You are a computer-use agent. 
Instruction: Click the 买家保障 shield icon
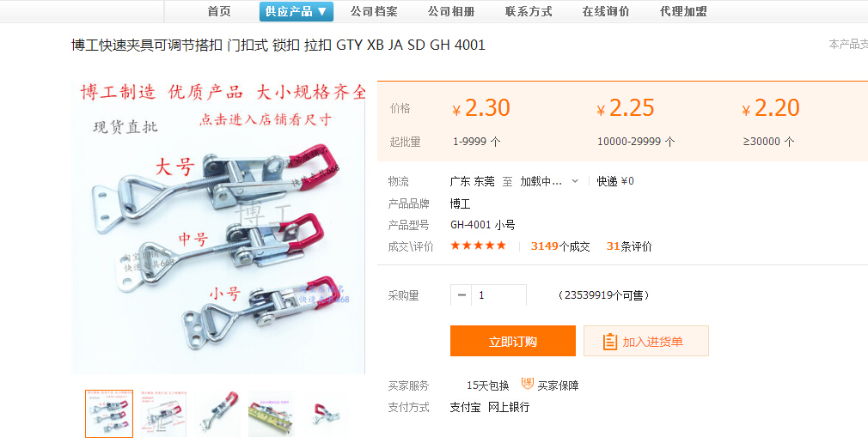(x=527, y=384)
